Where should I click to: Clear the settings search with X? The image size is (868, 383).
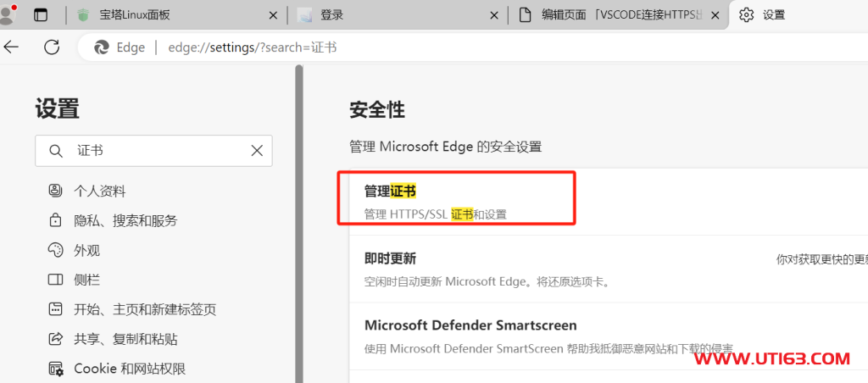point(257,151)
